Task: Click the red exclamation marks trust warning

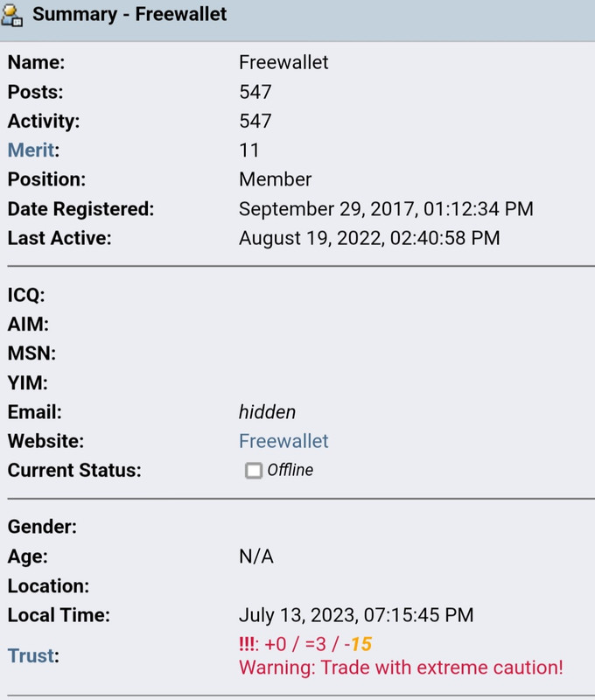Action: coord(247,644)
